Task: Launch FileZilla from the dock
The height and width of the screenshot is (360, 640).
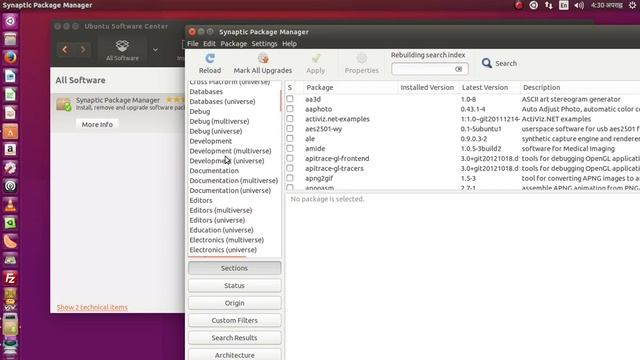Action: [x=10, y=278]
